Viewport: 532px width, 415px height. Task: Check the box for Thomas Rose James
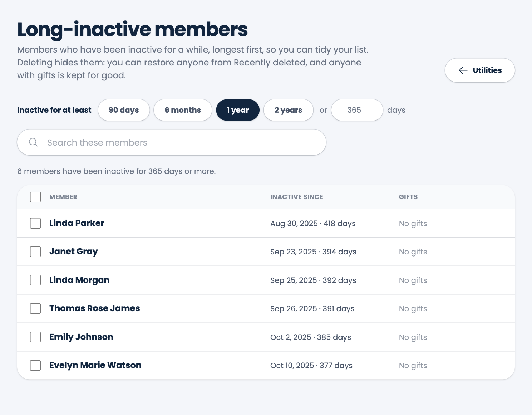(35, 308)
